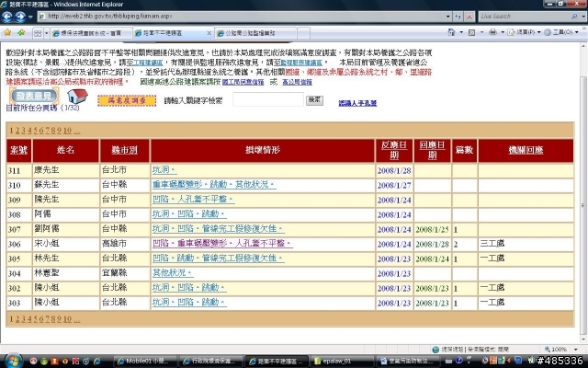Open the Tools menu in command bar
Screen dimensions: 588x368
(x=560, y=32)
